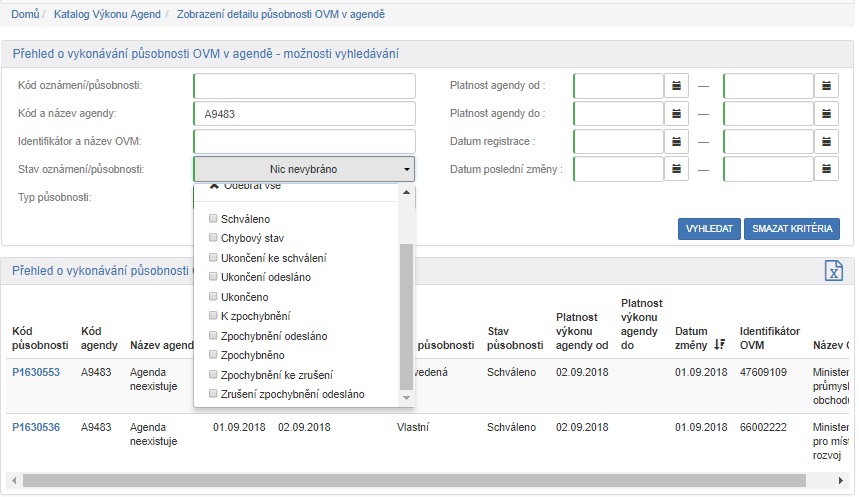Select Chybový stav in dropdown list

212,238
